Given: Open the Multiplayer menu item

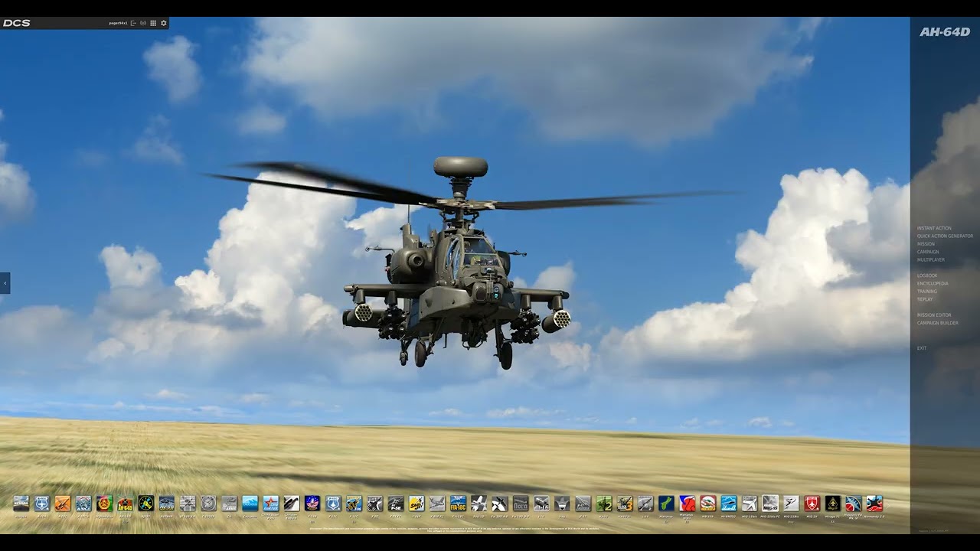Looking at the screenshot, I should [x=931, y=259].
